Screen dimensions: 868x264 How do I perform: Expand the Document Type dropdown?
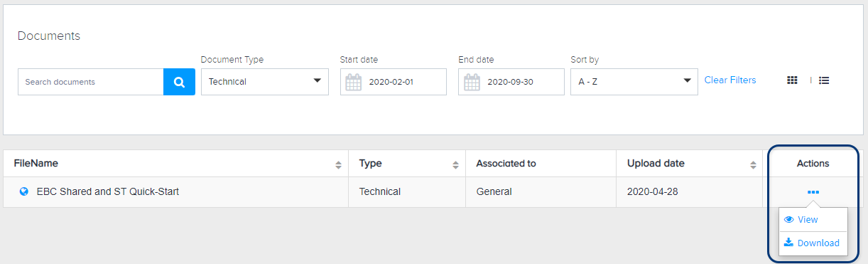coord(265,82)
